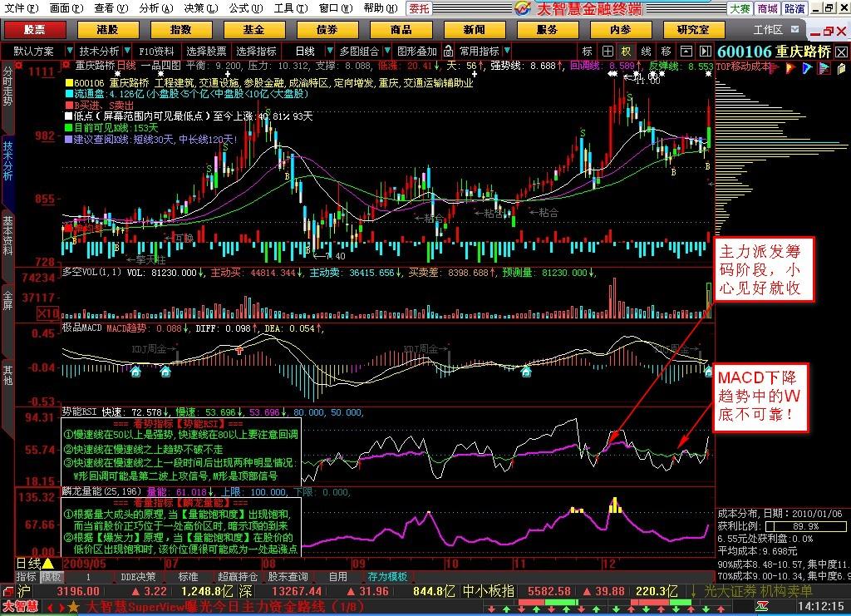
Task: Click the red horizontal-bars cost distribution icon
Action: [775, 68]
